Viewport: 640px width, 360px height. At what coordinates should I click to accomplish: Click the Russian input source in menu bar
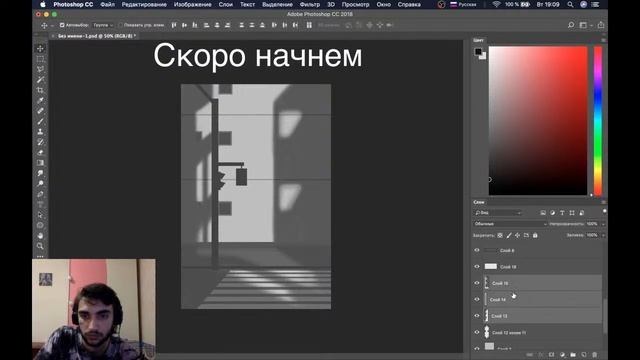463,4
